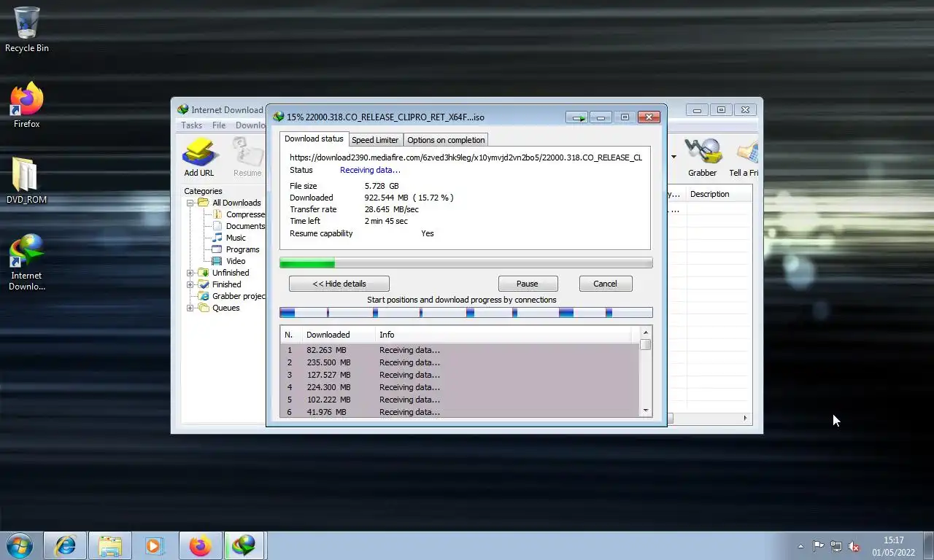Select the Finished folder in Categories

[220, 284]
